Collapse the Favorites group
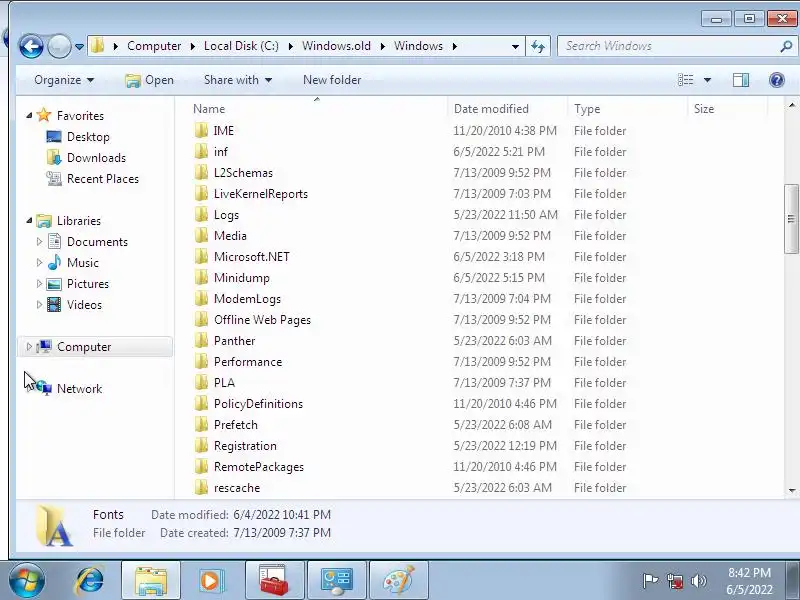Image resolution: width=800 pixels, height=600 pixels. 29,116
